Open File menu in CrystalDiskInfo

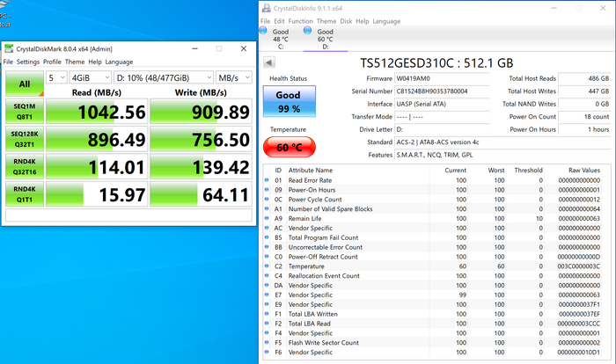click(265, 21)
